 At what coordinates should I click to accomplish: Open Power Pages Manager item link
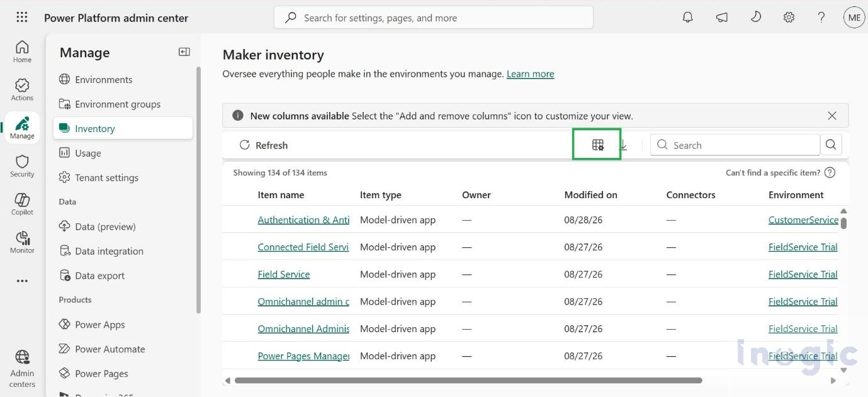[x=303, y=355]
